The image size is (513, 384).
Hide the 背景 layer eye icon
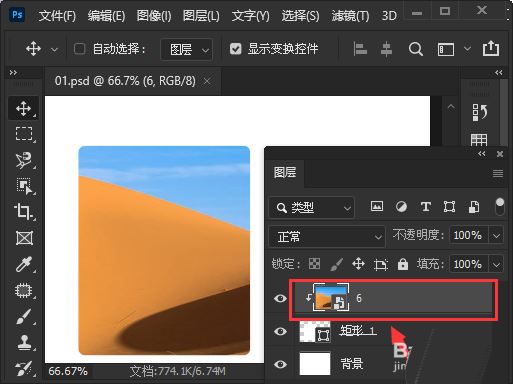280,364
